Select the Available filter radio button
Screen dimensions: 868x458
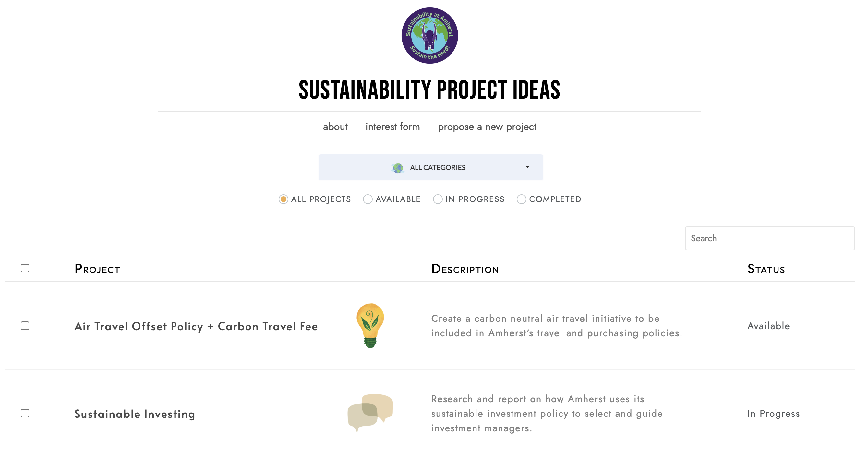coord(368,199)
